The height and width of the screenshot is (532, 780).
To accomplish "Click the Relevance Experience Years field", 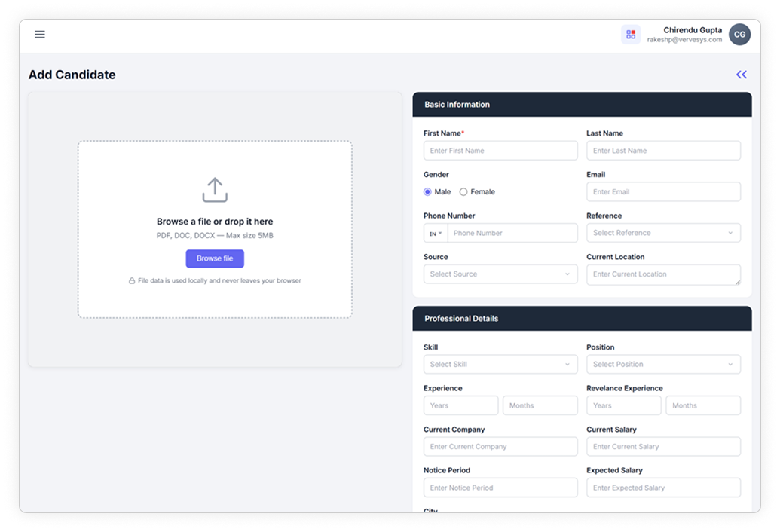I will pos(624,405).
